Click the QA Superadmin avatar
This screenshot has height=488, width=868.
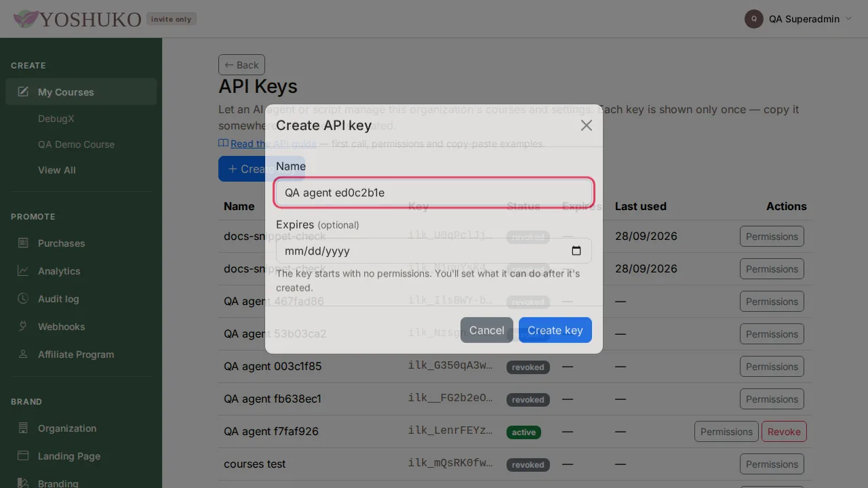click(x=754, y=19)
